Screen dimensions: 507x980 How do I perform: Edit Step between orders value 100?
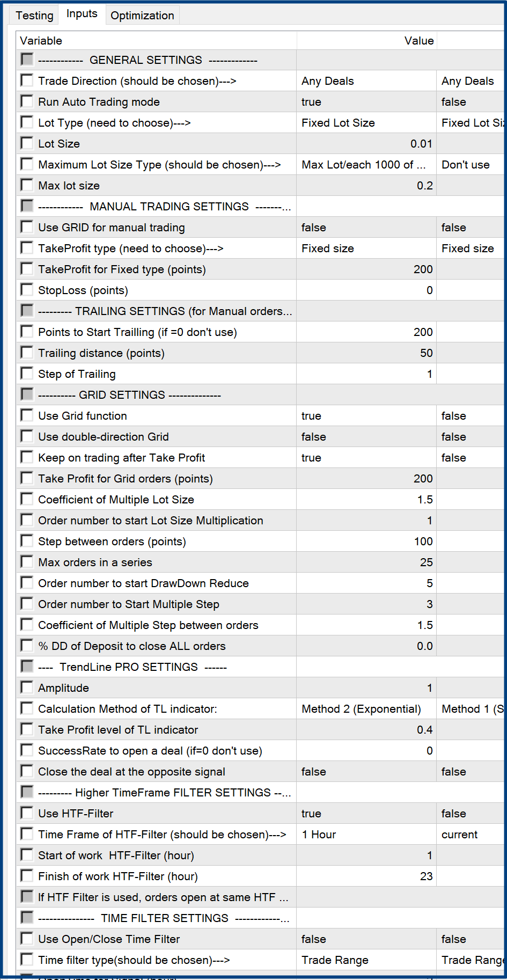pos(366,542)
